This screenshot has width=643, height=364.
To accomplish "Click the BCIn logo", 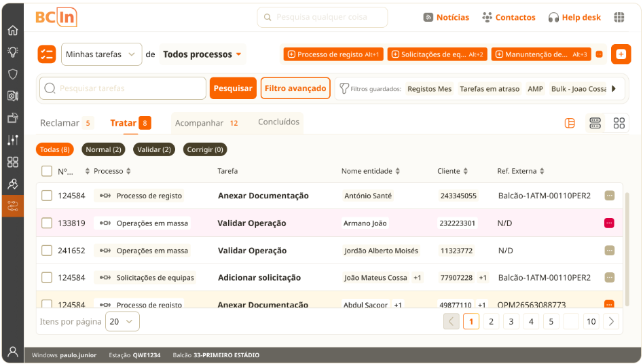I will [x=56, y=17].
